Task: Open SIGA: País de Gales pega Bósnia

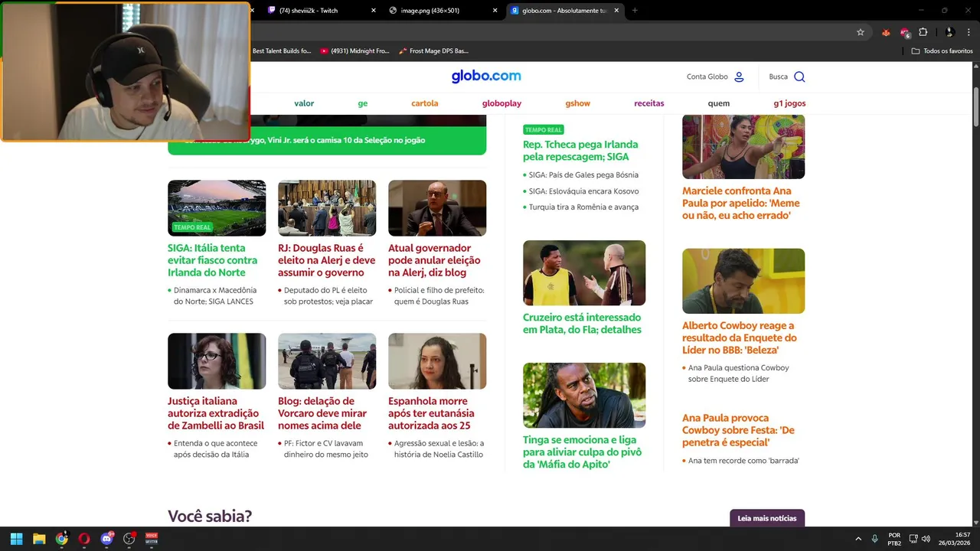Action: click(x=583, y=175)
